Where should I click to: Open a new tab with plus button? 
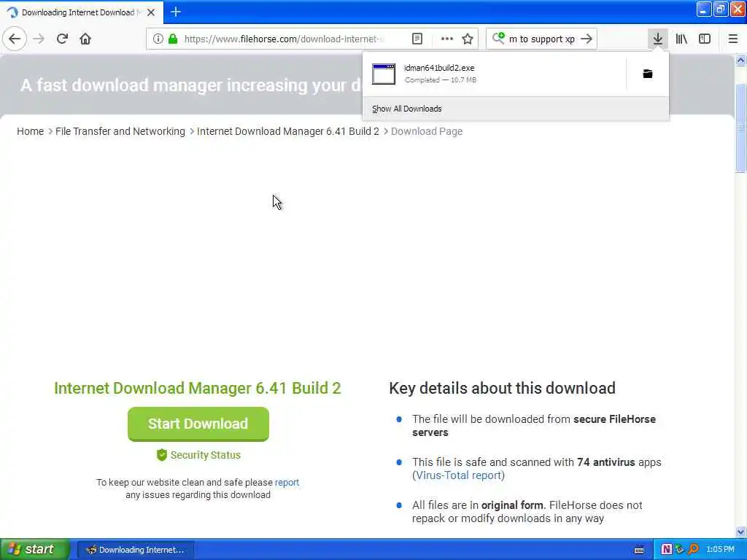(x=176, y=12)
